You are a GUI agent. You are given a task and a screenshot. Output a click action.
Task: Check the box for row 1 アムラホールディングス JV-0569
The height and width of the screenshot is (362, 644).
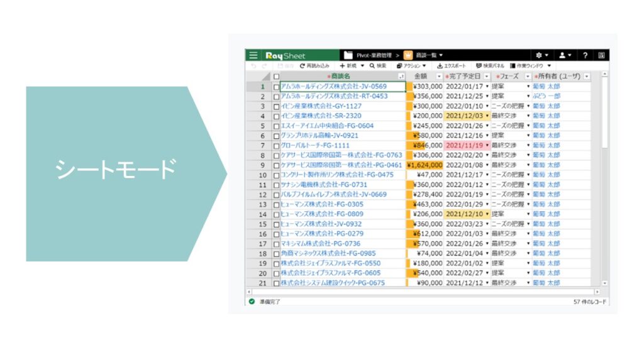point(277,87)
